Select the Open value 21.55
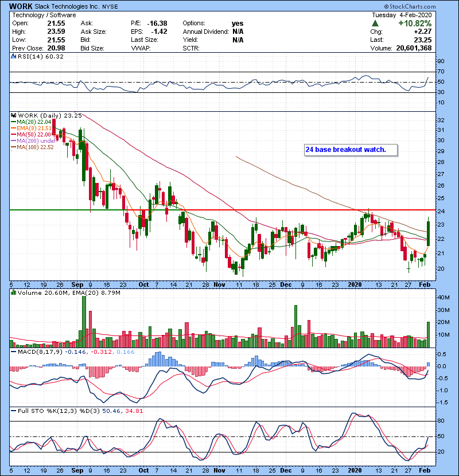Image resolution: width=459 pixels, height=476 pixels. pos(56,24)
